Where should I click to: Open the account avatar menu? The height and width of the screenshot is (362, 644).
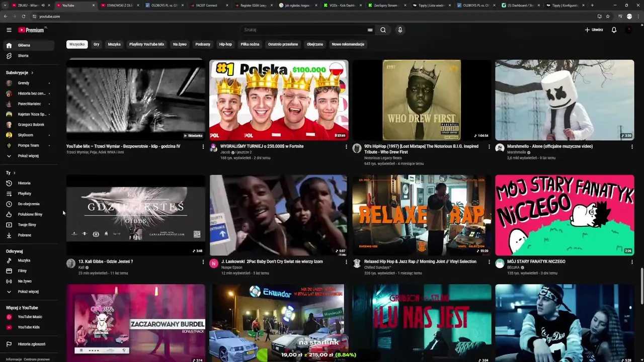click(629, 30)
